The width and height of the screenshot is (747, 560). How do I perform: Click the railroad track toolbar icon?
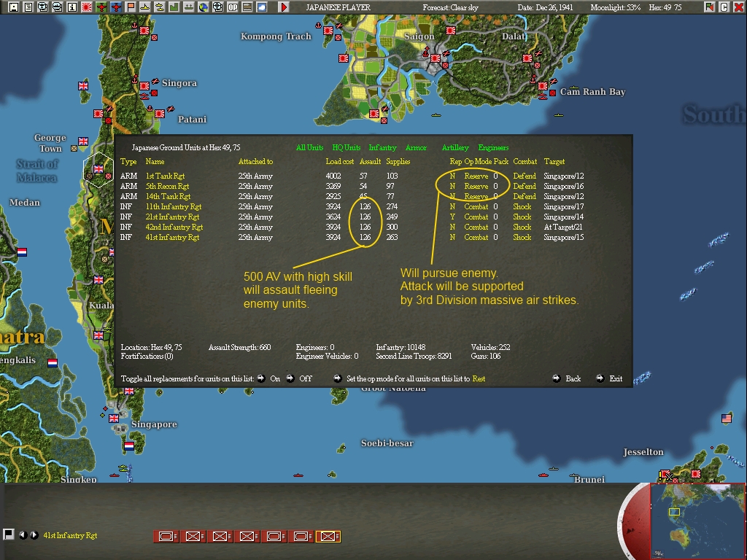247,7
